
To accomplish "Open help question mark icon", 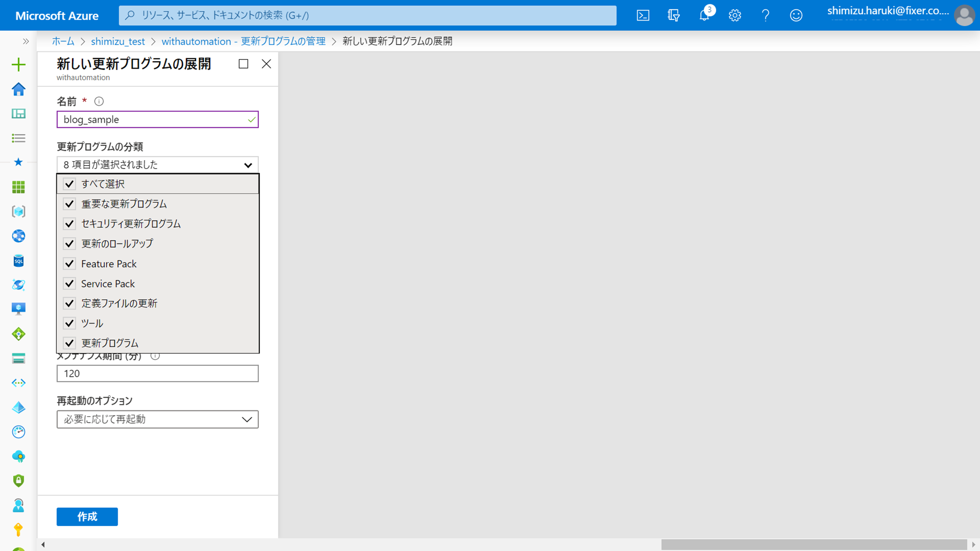I will click(x=765, y=16).
